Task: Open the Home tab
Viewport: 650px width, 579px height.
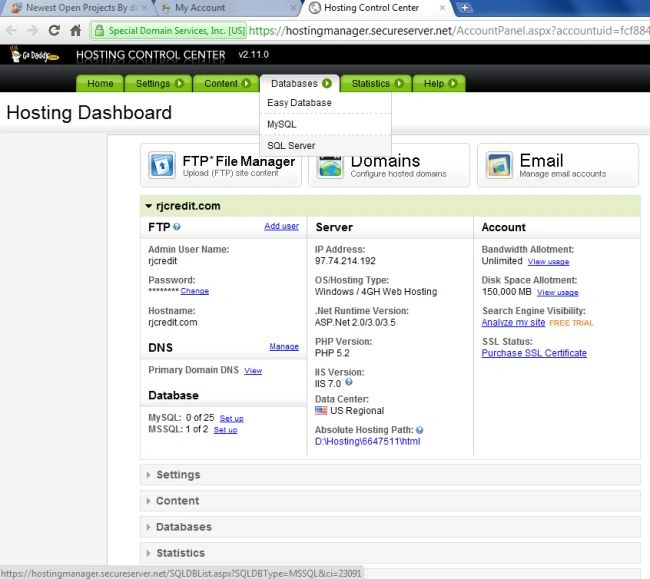Action: pyautogui.click(x=100, y=83)
